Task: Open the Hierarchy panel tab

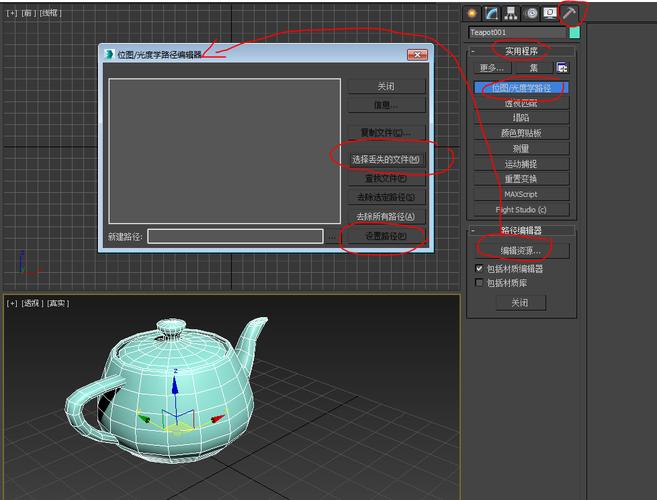Action: [511, 13]
